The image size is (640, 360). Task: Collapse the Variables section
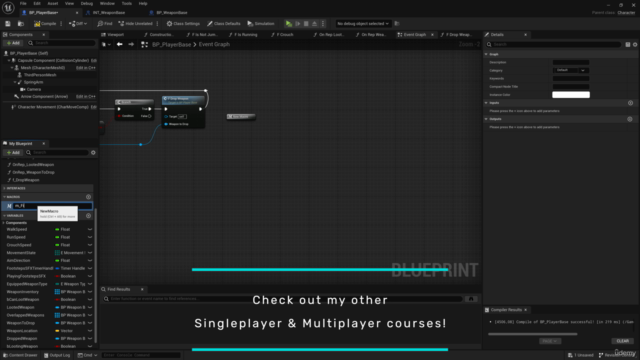pos(4,216)
